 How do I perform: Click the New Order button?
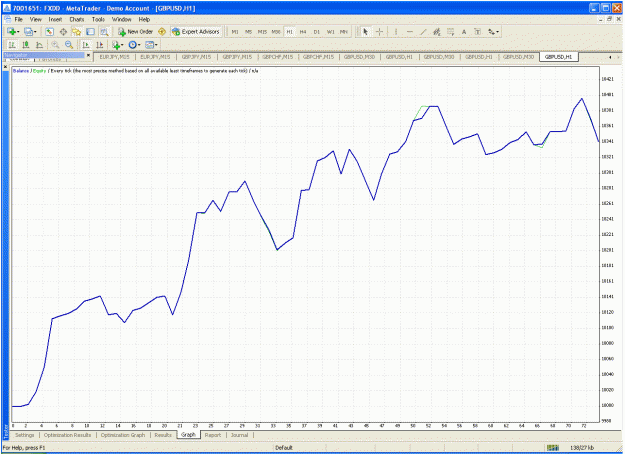(136, 31)
